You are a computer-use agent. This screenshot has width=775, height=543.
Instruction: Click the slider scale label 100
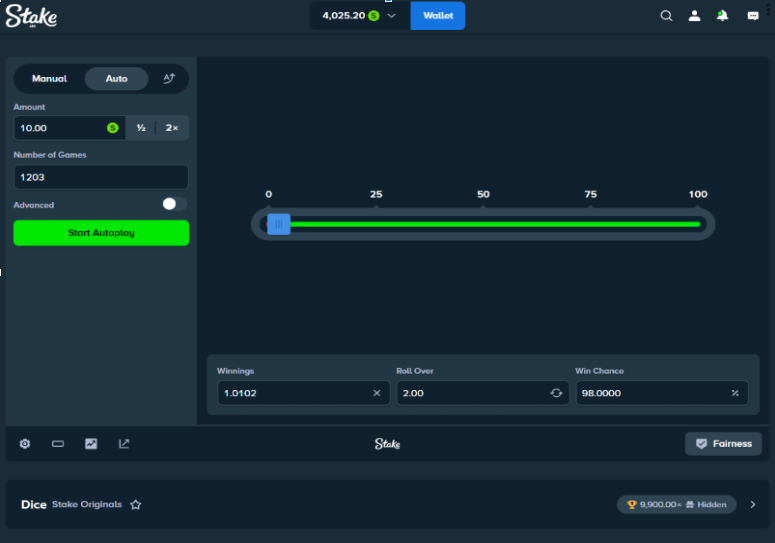(x=698, y=194)
